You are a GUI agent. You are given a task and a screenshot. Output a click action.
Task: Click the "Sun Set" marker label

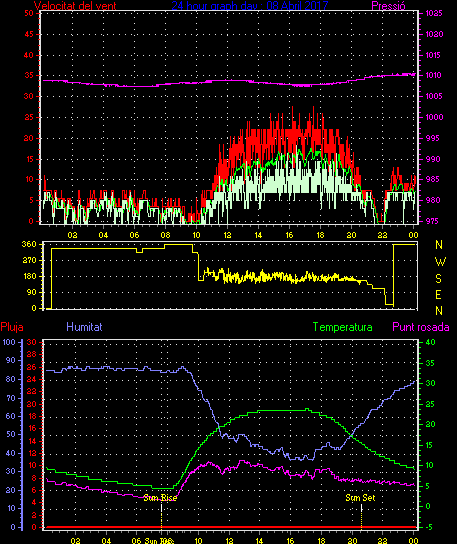click(360, 498)
